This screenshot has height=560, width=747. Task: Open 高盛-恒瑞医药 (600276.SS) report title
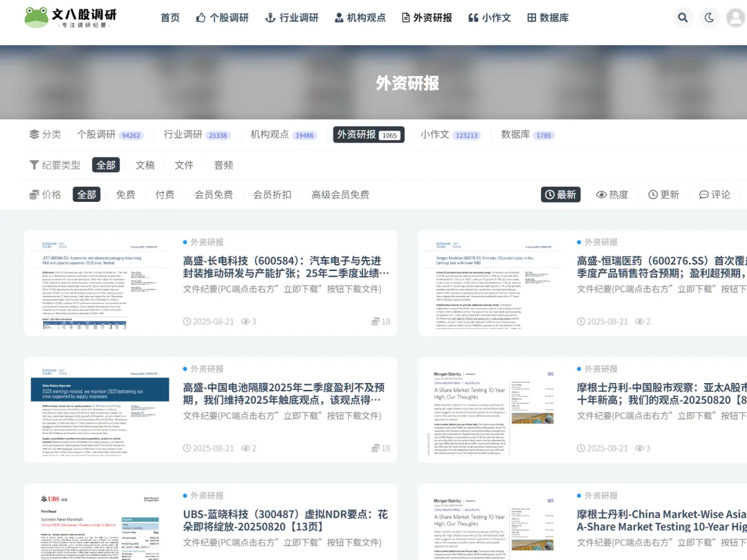coord(662,267)
